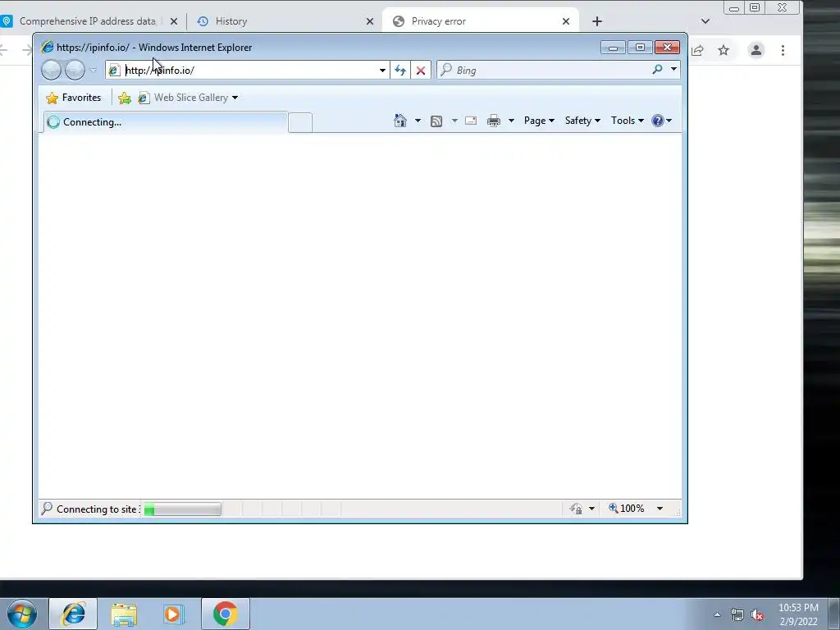
Task: Maximize the Internet Explorer window
Action: coord(640,48)
